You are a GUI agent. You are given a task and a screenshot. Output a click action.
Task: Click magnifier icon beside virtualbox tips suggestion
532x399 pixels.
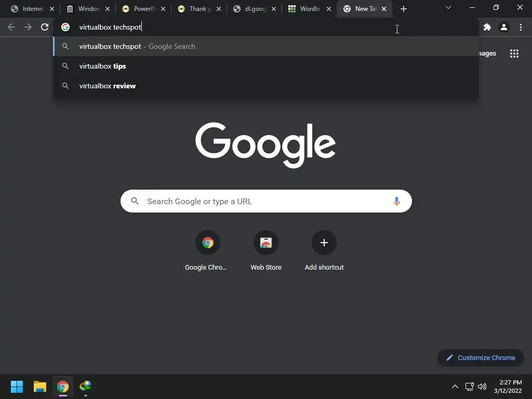click(x=65, y=66)
